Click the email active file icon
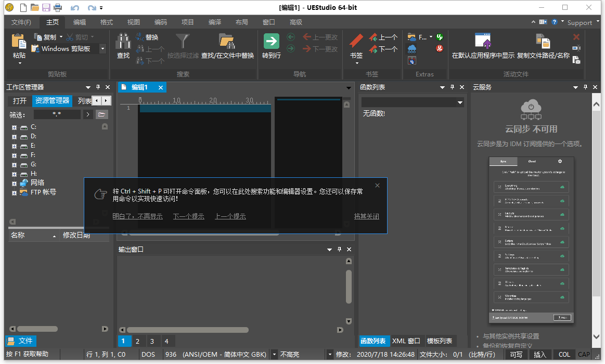The width and height of the screenshot is (605, 364). pyautogui.click(x=576, y=60)
